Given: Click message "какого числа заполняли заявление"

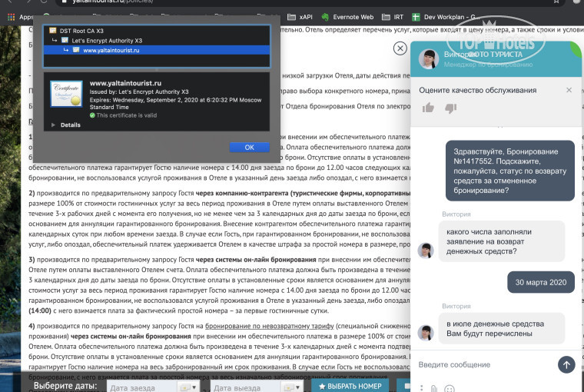Looking at the screenshot, I should coord(501,241).
